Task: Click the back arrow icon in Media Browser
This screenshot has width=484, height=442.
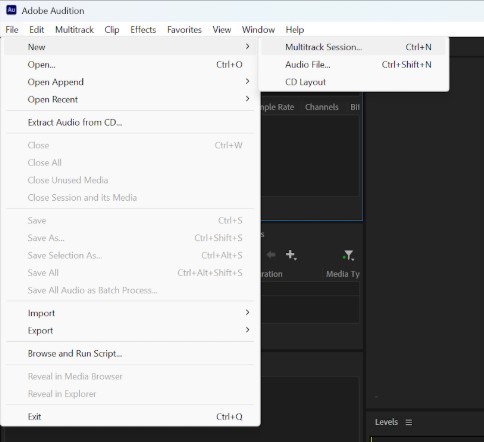Action: coord(271,255)
